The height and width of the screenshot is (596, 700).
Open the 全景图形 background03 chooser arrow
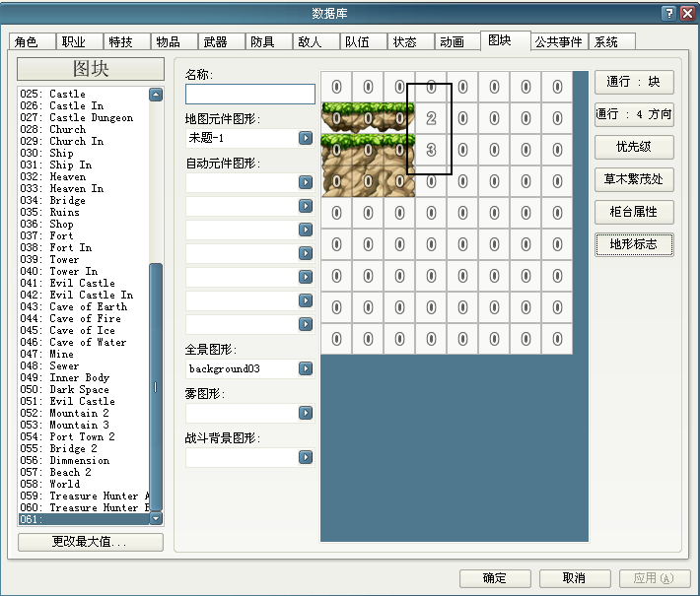click(x=306, y=368)
